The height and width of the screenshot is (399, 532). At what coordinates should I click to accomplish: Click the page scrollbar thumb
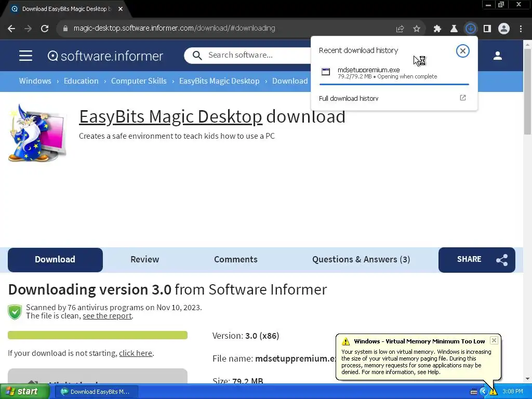click(x=528, y=91)
